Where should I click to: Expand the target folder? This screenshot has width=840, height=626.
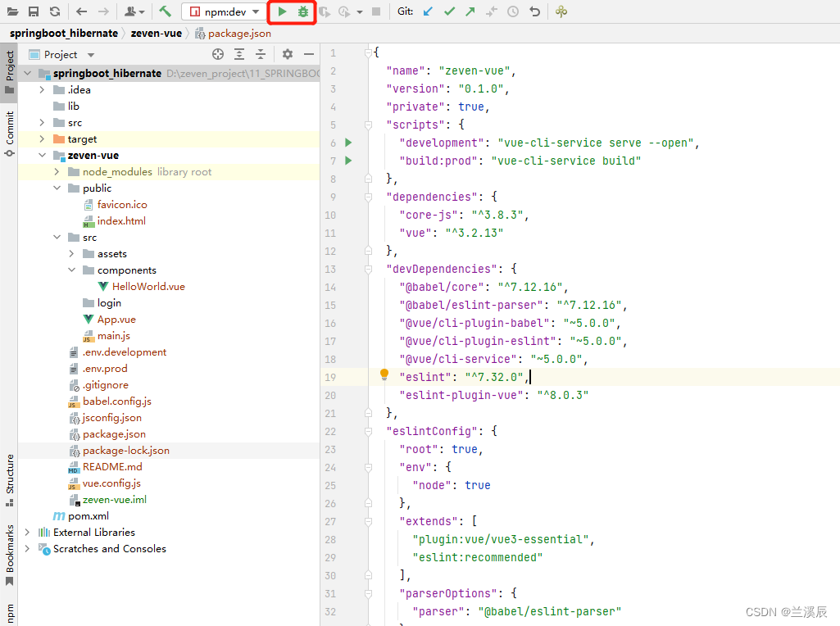pyautogui.click(x=42, y=138)
